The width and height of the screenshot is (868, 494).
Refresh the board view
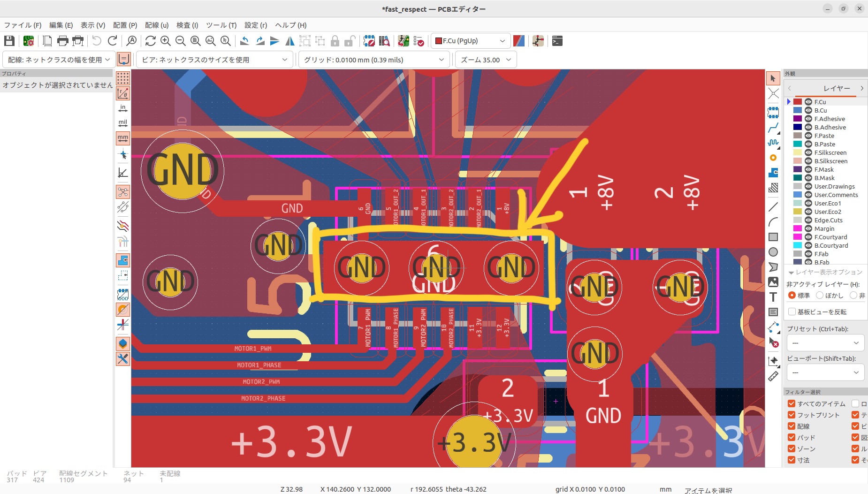point(150,41)
